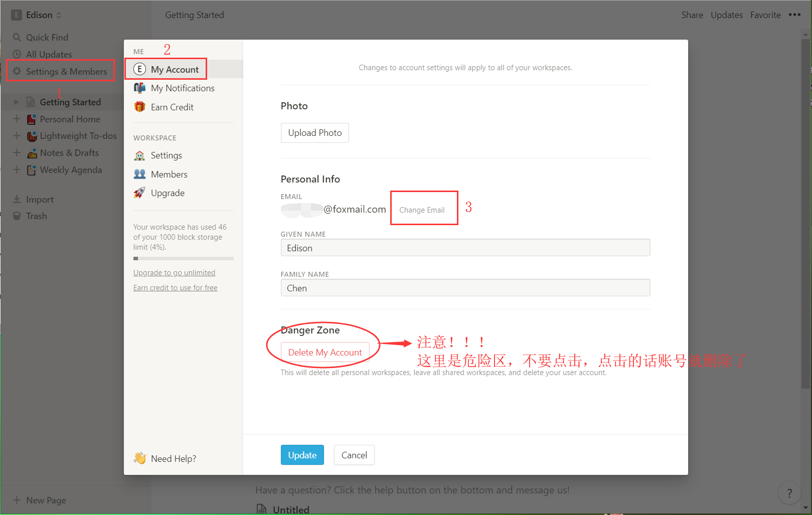Click the Earn Credit gift icon

tap(140, 107)
